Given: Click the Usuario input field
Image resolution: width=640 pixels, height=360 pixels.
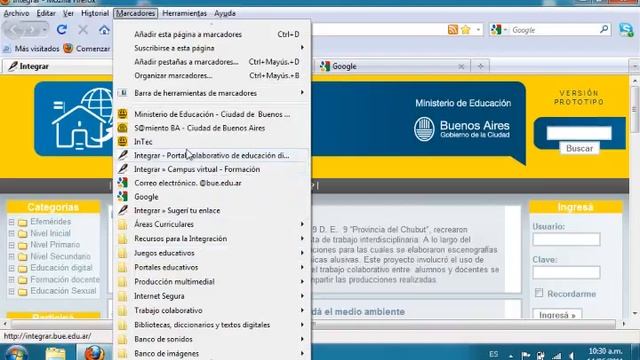Looking at the screenshot, I should point(566,239).
